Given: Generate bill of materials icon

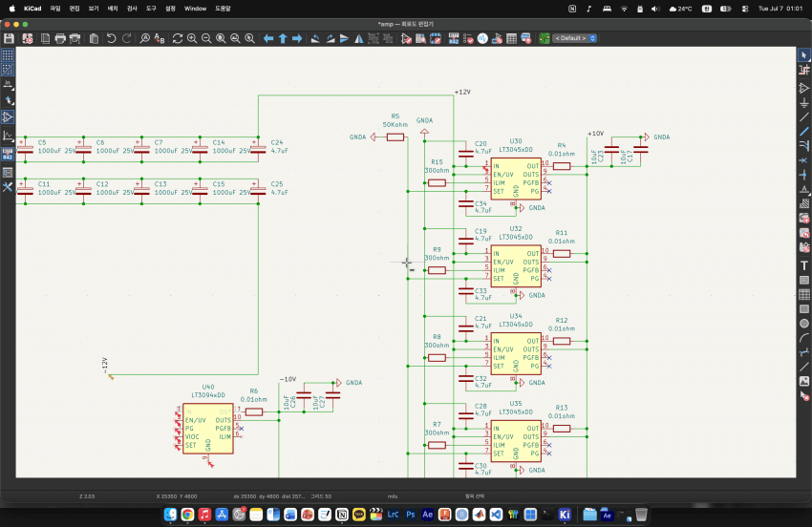Looking at the screenshot, I should 526,38.
